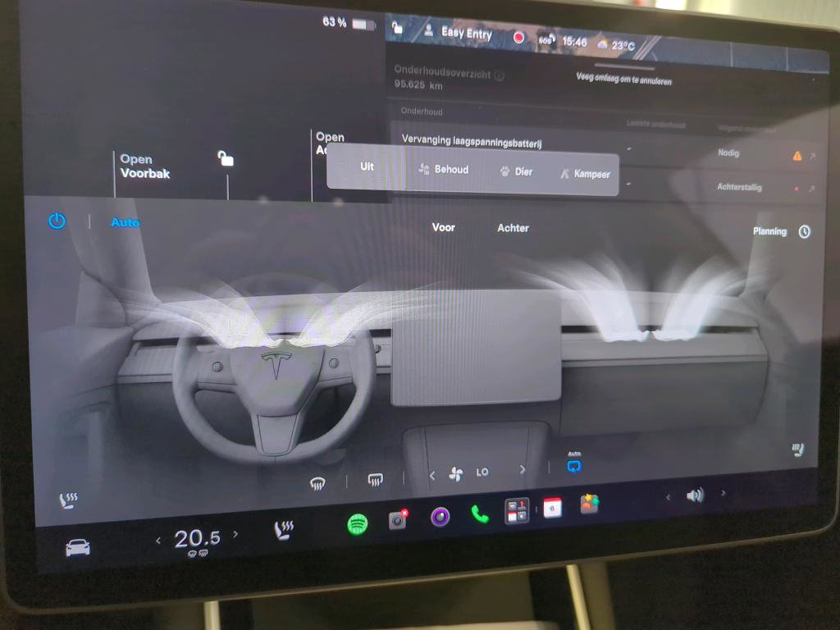This screenshot has width=840, height=630.
Task: Tap the 15:46 clock in status bar
Action: [574, 41]
